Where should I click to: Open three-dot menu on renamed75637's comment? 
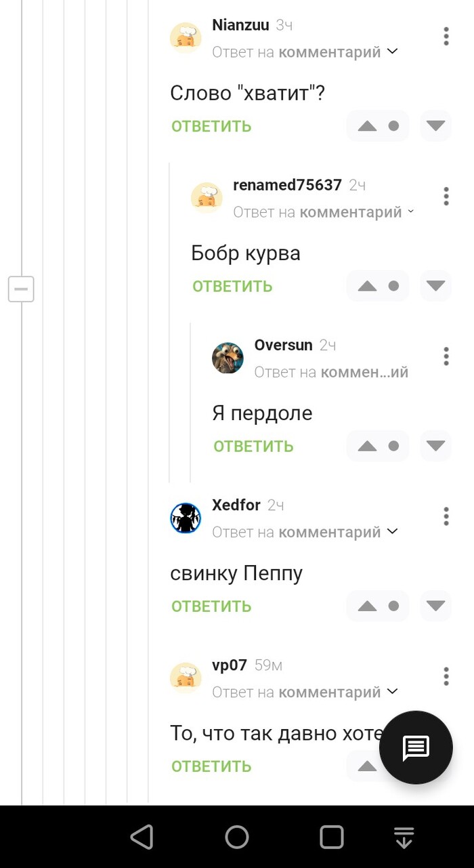(x=446, y=197)
